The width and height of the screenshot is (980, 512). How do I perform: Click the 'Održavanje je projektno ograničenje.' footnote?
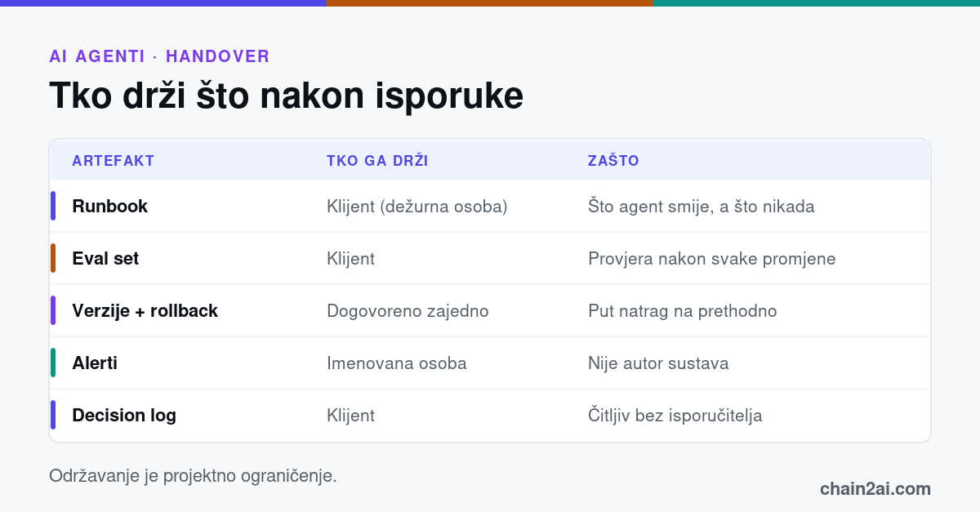click(193, 476)
